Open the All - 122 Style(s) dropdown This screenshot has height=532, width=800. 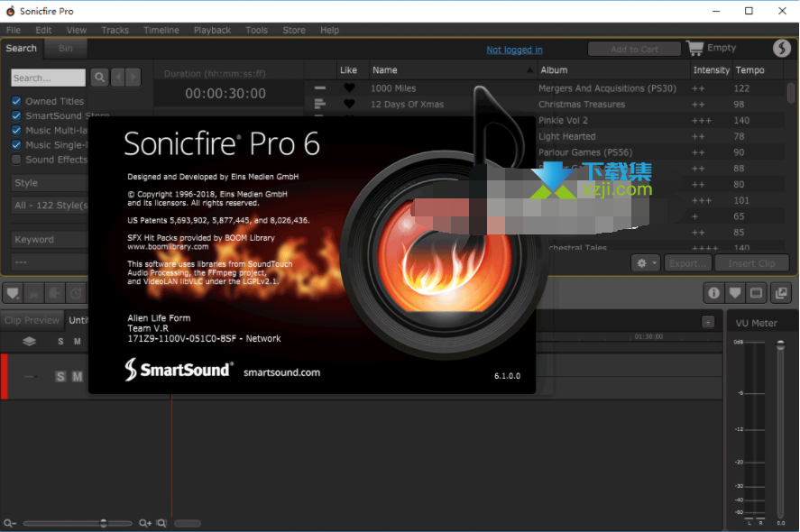pyautogui.click(x=50, y=205)
